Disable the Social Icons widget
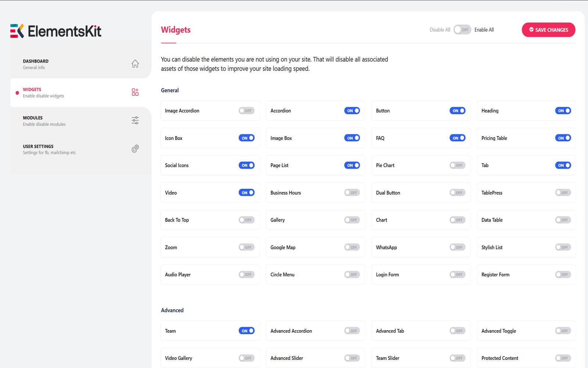Screen dimensions: 588x368 (x=247, y=165)
